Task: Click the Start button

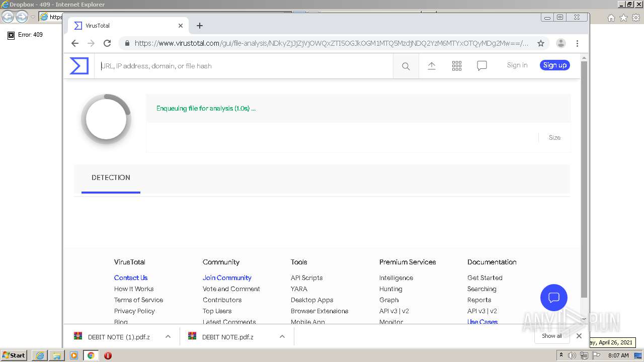Action: [14, 355]
